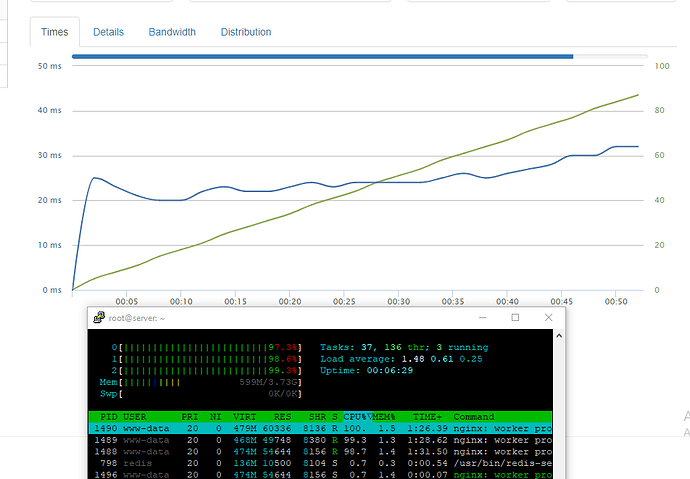Screen dimensions: 690x479
Task: Open the Details tab
Action: click(108, 32)
